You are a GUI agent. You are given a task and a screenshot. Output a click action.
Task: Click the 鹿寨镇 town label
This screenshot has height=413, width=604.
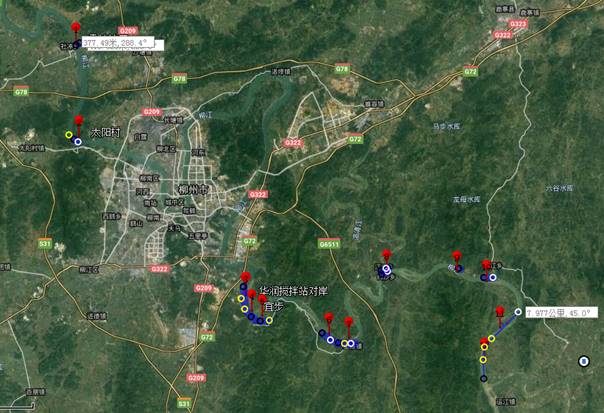pos(530,13)
